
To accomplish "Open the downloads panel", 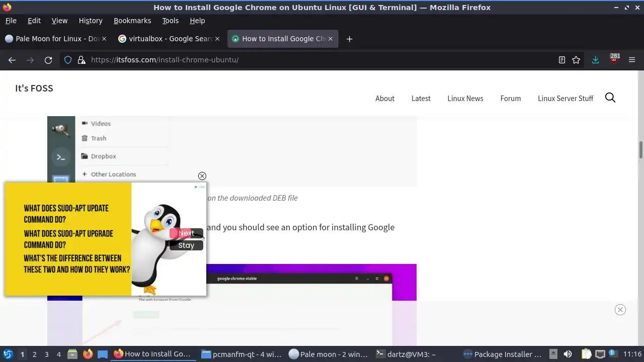I will click(596, 60).
